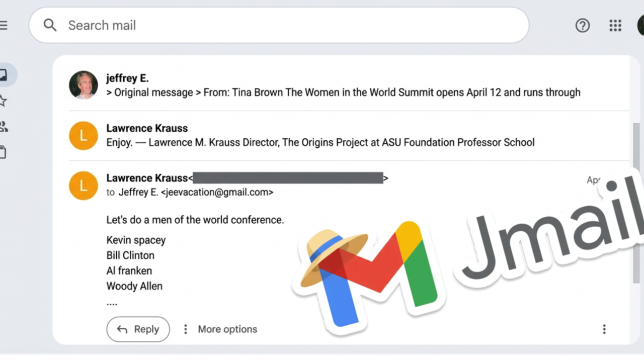Open the Starred icon in left sidebar

pyautogui.click(x=3, y=101)
